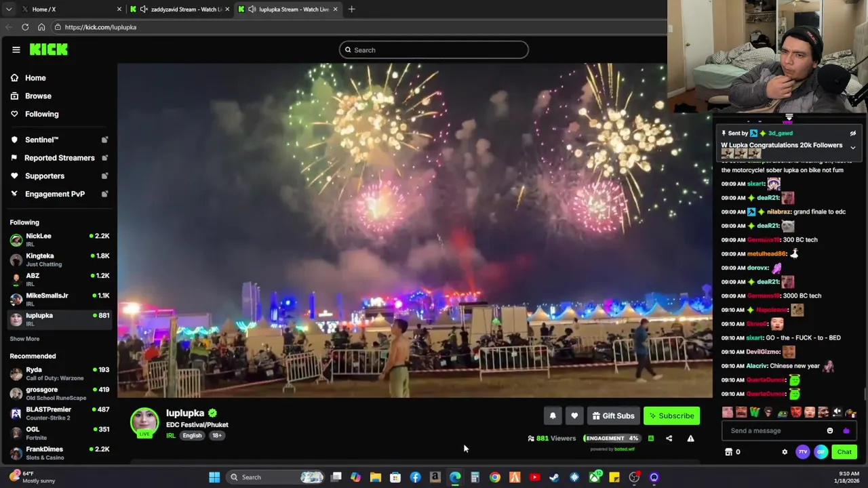Open Google Chrome from the taskbar
Screen dimensions: 868x488
pos(495,477)
